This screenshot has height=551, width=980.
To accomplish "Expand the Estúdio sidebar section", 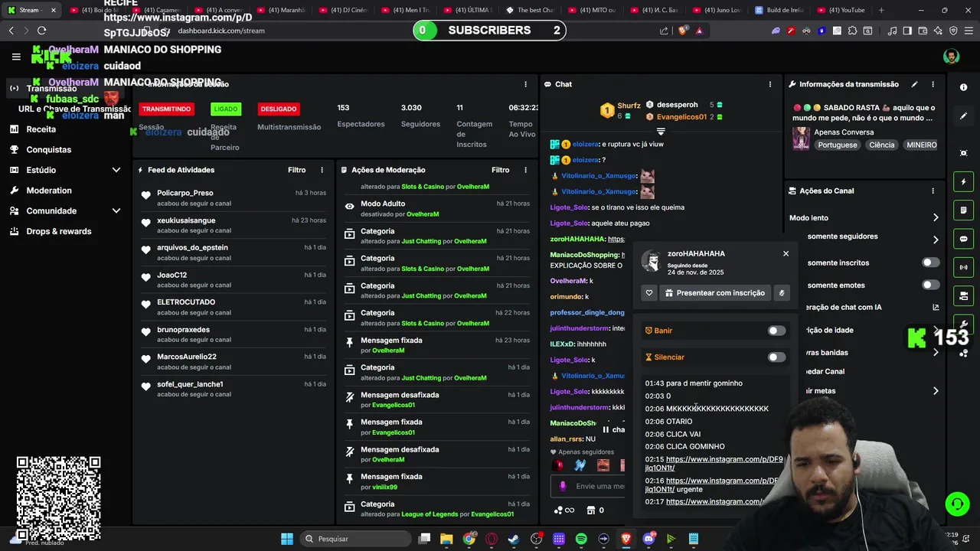I will pos(116,170).
